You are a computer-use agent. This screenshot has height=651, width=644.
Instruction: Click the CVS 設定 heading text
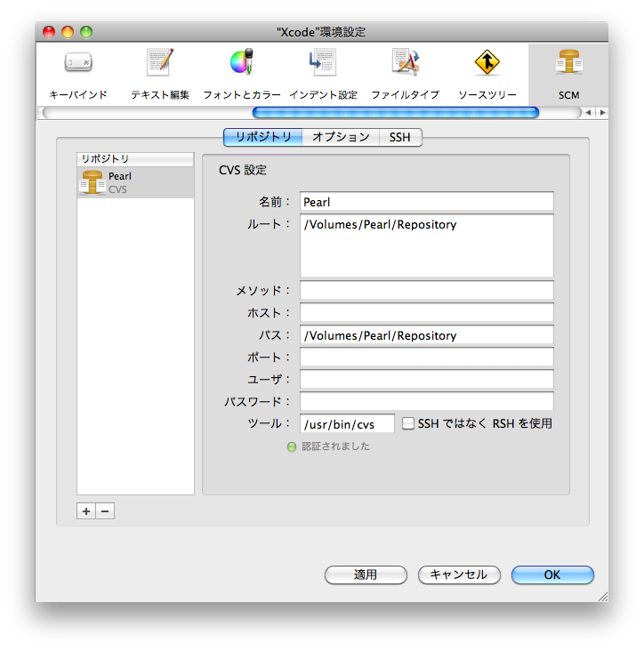[243, 170]
